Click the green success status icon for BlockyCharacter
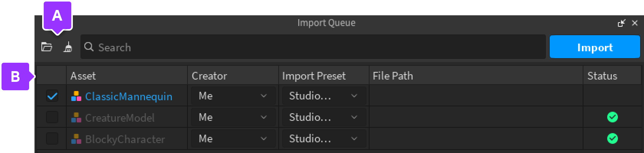Screen dimensions: 644x153 [x=612, y=138]
